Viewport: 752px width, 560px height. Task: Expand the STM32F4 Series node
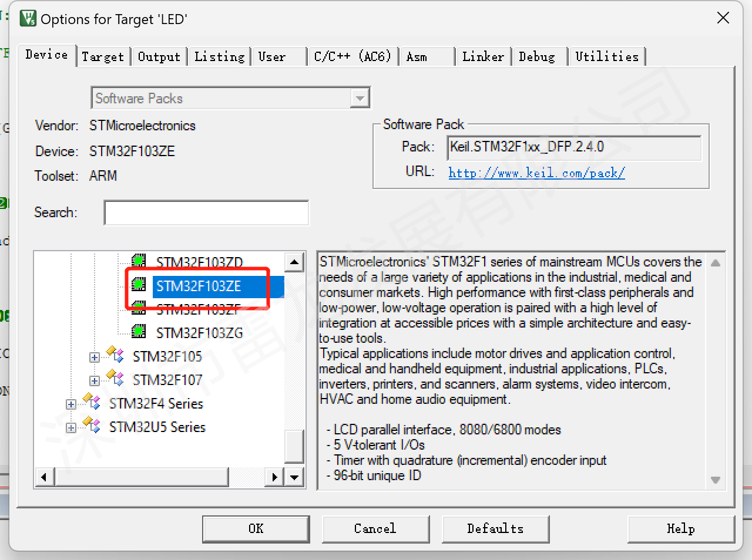(x=70, y=404)
